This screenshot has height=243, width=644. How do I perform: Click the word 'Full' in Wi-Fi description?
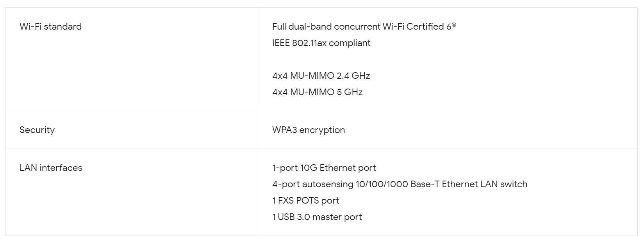point(279,27)
